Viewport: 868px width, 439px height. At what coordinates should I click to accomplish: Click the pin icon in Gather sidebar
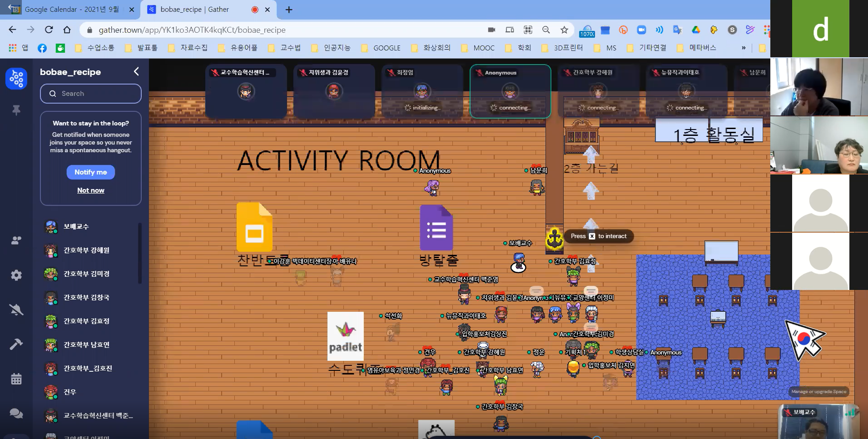[16, 110]
